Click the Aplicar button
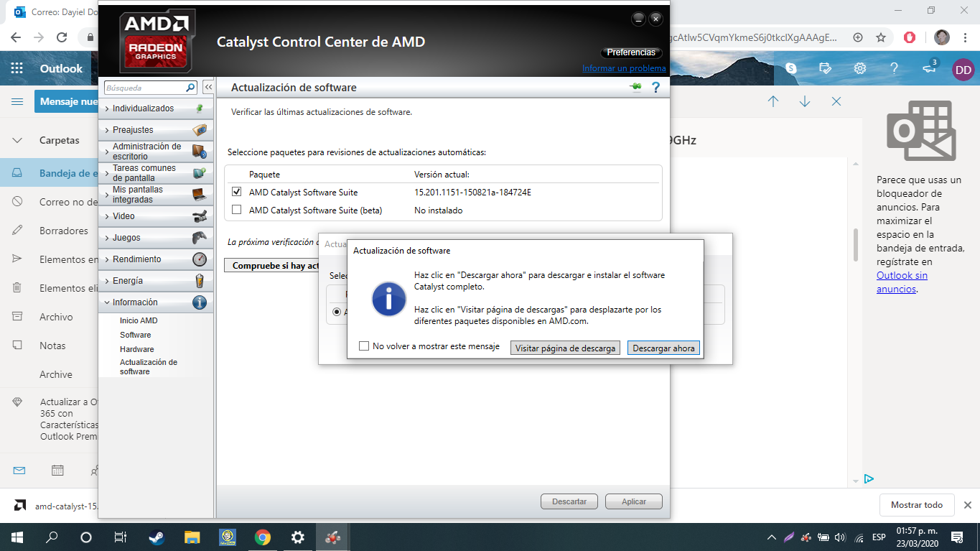 [634, 501]
